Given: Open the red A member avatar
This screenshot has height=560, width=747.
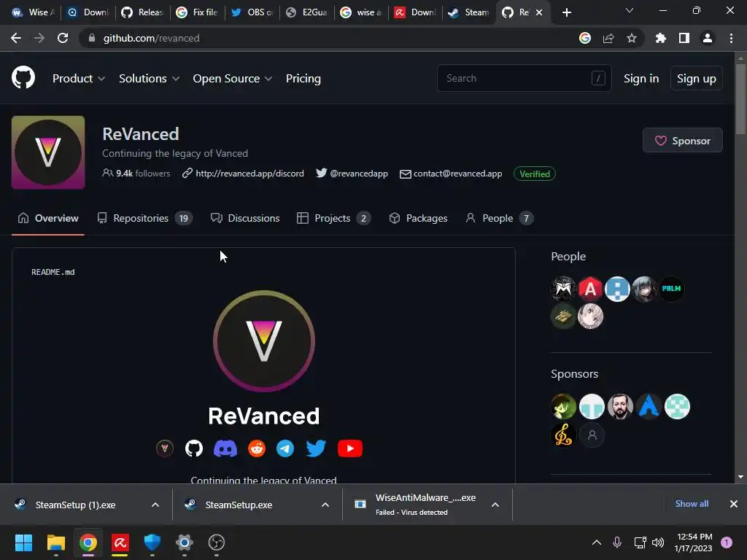Looking at the screenshot, I should click(590, 289).
